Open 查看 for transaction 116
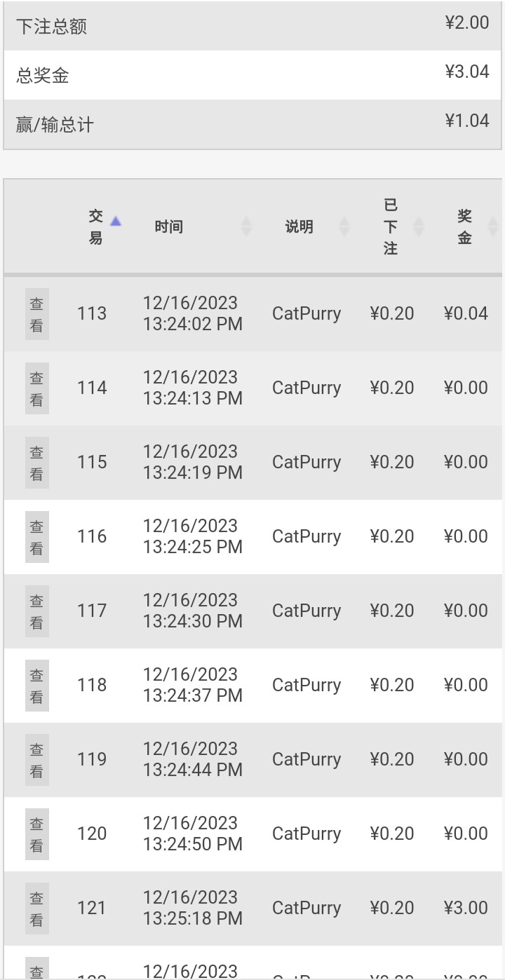The width and height of the screenshot is (505, 980). pyautogui.click(x=37, y=537)
